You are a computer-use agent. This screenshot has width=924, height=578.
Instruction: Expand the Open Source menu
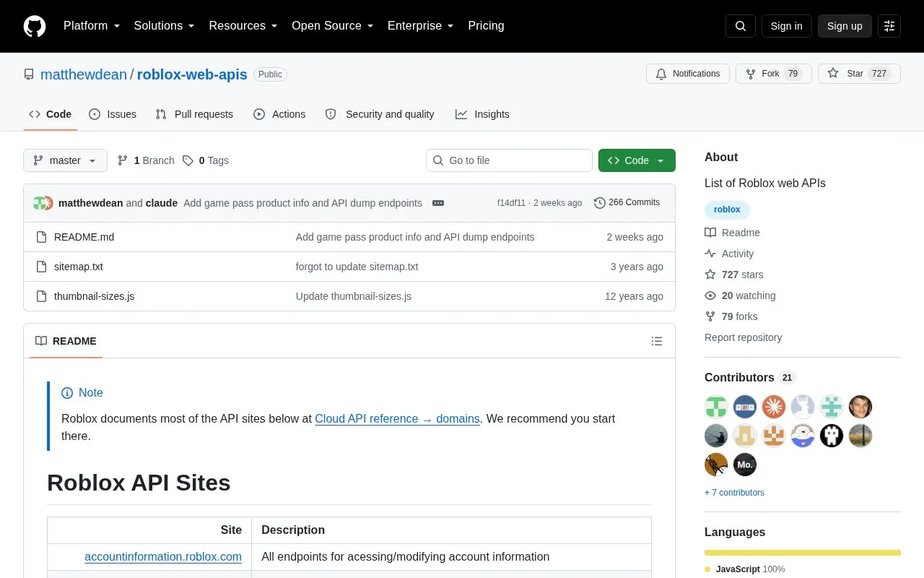tap(333, 26)
